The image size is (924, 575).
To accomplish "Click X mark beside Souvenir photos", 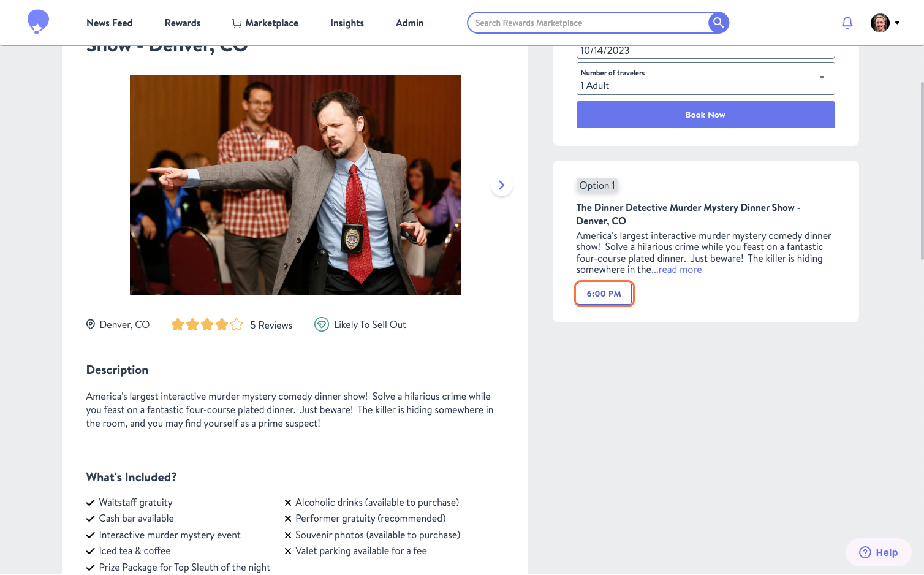I will coord(288,535).
